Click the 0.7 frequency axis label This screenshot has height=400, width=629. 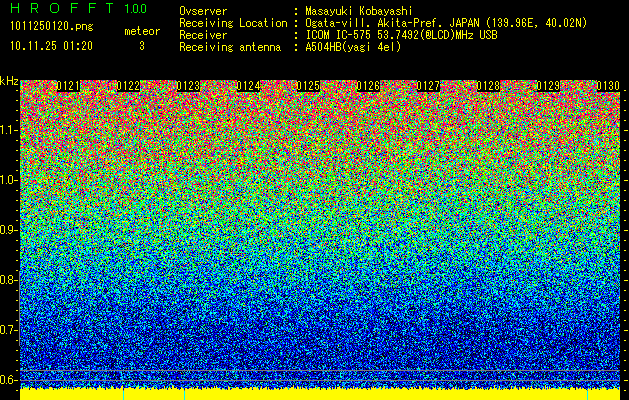(8, 330)
